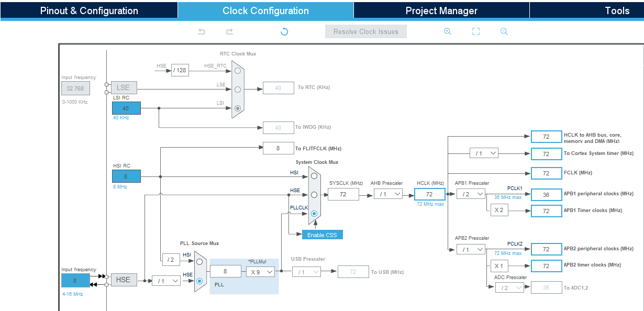This screenshot has height=311, width=644.
Task: Click the Enable CSS button
Action: (323, 235)
